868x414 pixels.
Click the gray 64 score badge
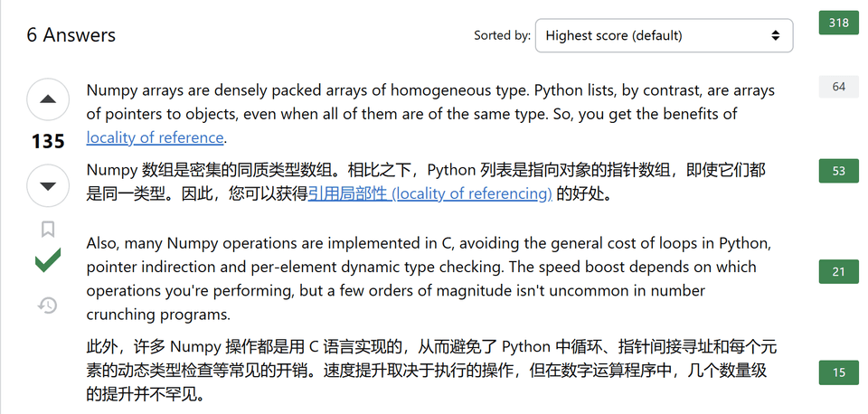tap(838, 87)
